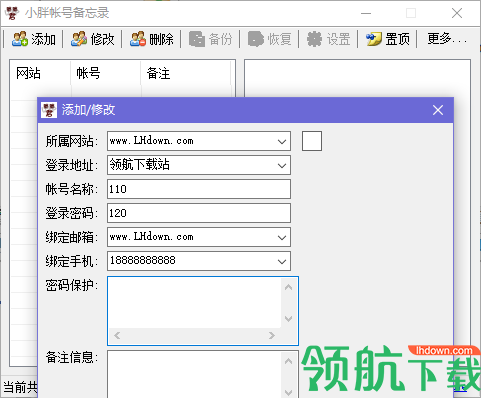Click the 置顶 (pin on top) icon
The image size is (481, 398).
[x=374, y=39]
